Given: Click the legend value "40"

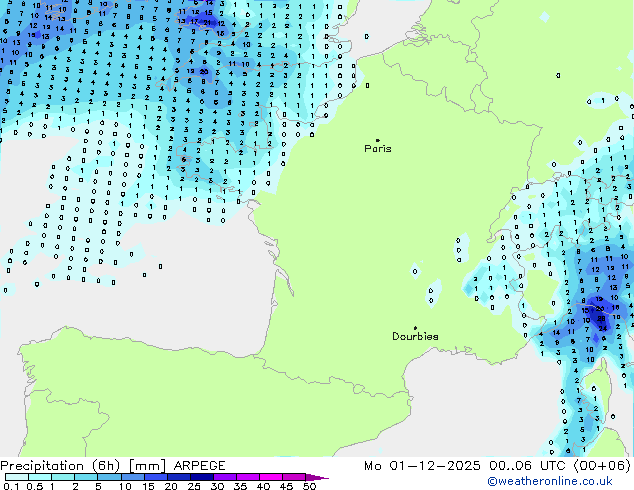Looking at the screenshot, I should click(x=264, y=486).
